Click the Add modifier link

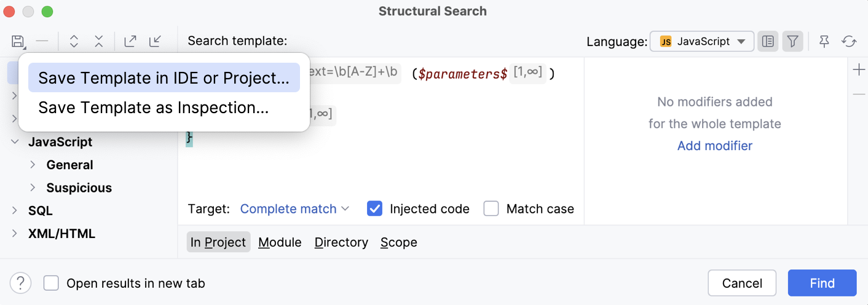pyautogui.click(x=714, y=146)
